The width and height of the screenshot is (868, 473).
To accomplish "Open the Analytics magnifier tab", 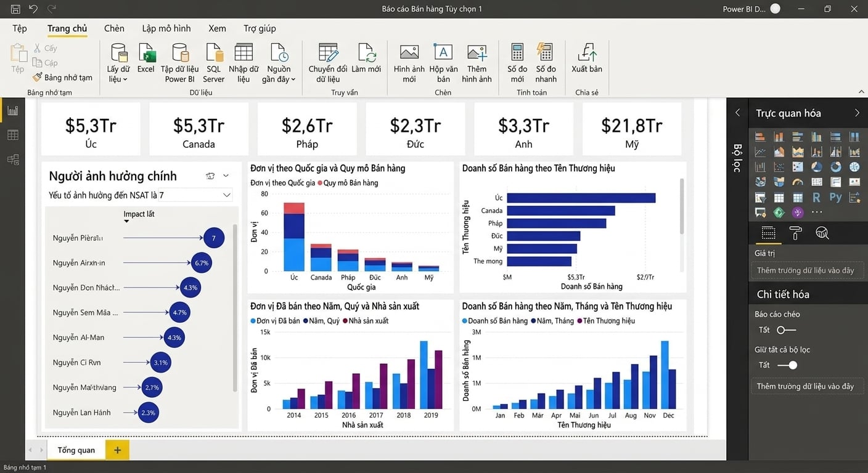I will (x=822, y=233).
